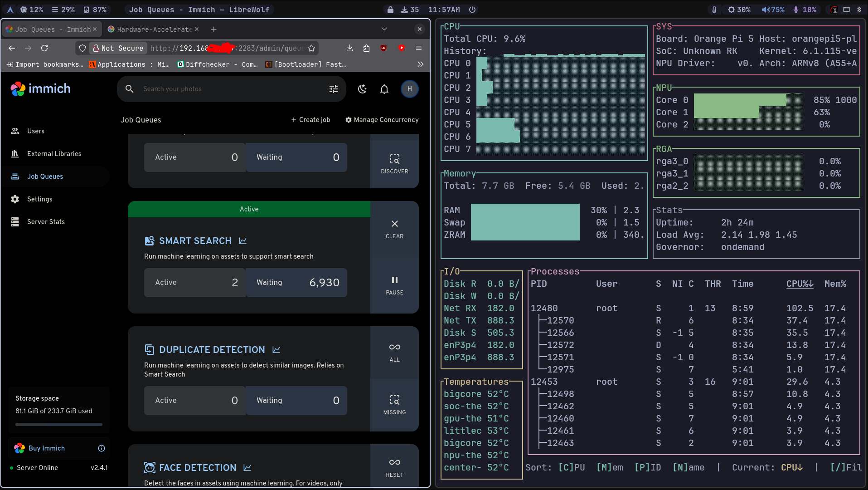
Task: Click the Immich logo
Action: [41, 88]
